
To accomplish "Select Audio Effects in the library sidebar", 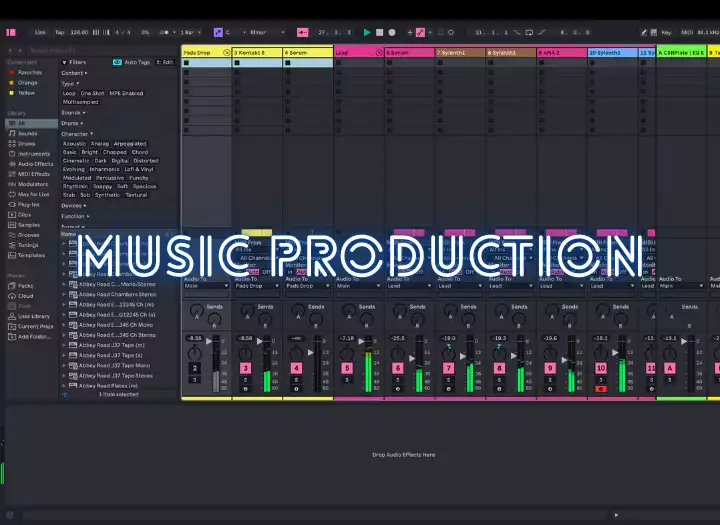I will (x=35, y=164).
